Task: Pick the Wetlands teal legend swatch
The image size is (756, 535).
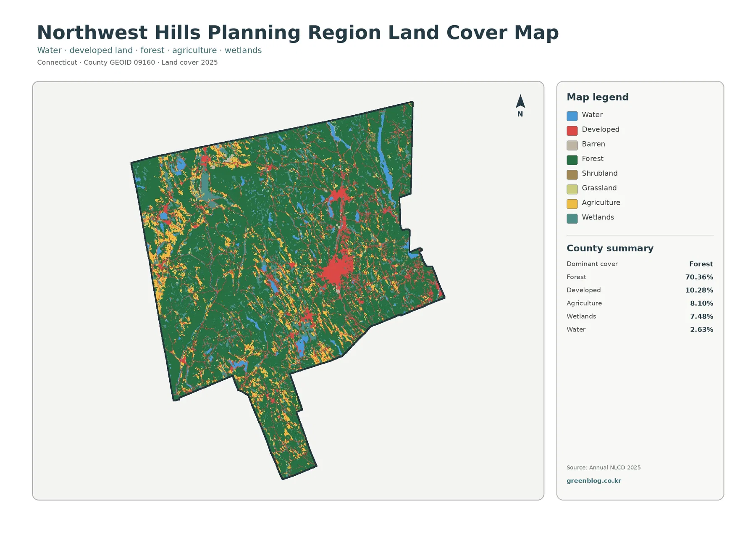Action: pyautogui.click(x=572, y=219)
